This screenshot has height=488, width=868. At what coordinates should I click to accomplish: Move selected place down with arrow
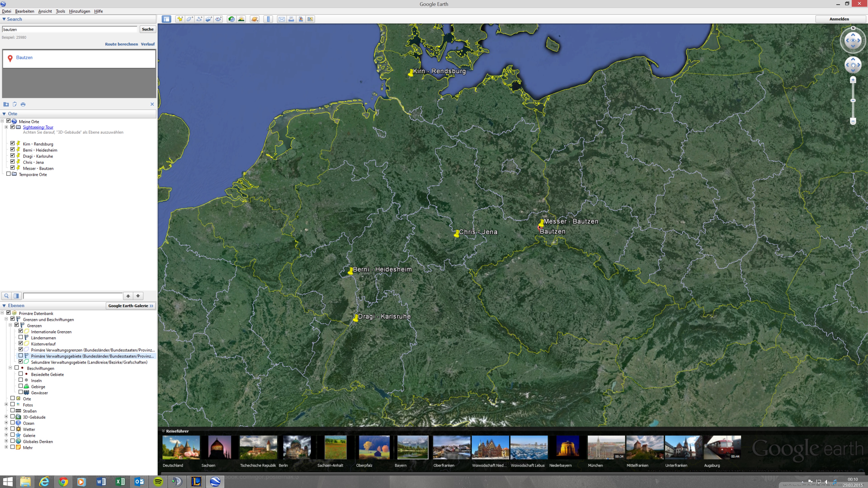tap(138, 296)
